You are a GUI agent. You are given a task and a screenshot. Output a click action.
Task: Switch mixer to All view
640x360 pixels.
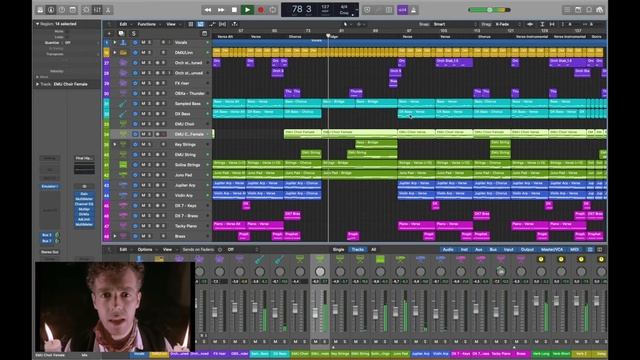click(373, 249)
